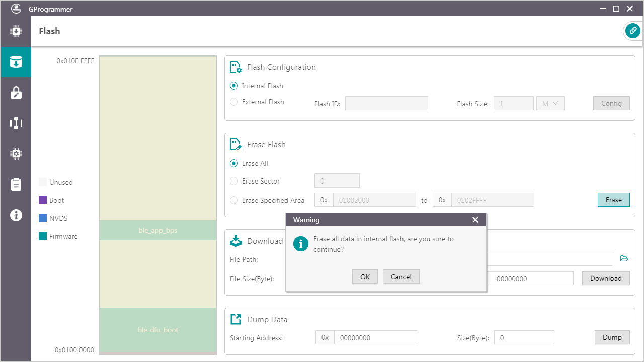Open the eFuse layout sidebar icon
Screen dimensions: 644x362
[x=16, y=123]
